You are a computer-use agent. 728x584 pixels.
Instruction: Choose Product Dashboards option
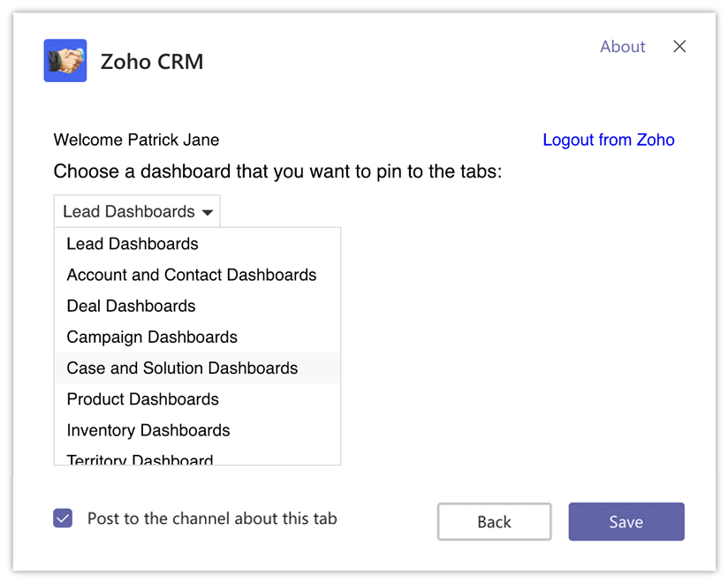pos(197,399)
